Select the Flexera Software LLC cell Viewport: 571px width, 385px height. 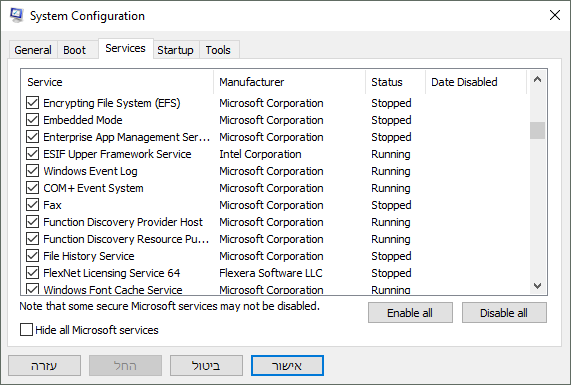(x=271, y=273)
